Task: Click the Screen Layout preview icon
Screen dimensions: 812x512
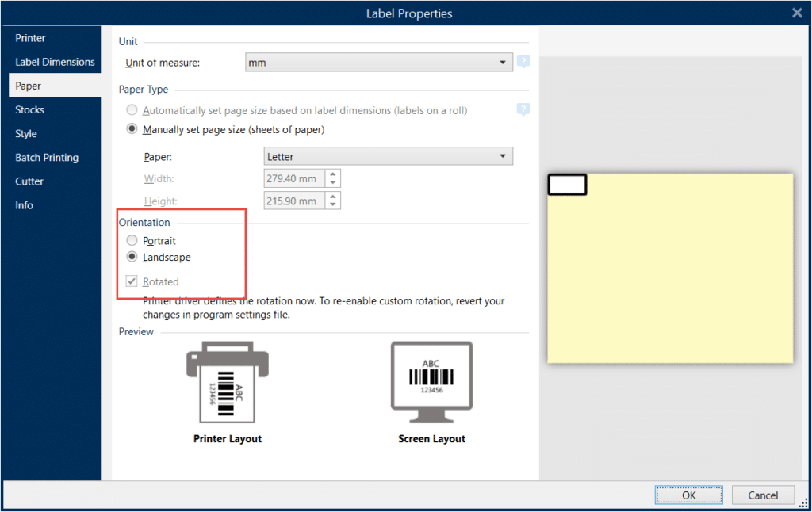Action: pos(431,382)
